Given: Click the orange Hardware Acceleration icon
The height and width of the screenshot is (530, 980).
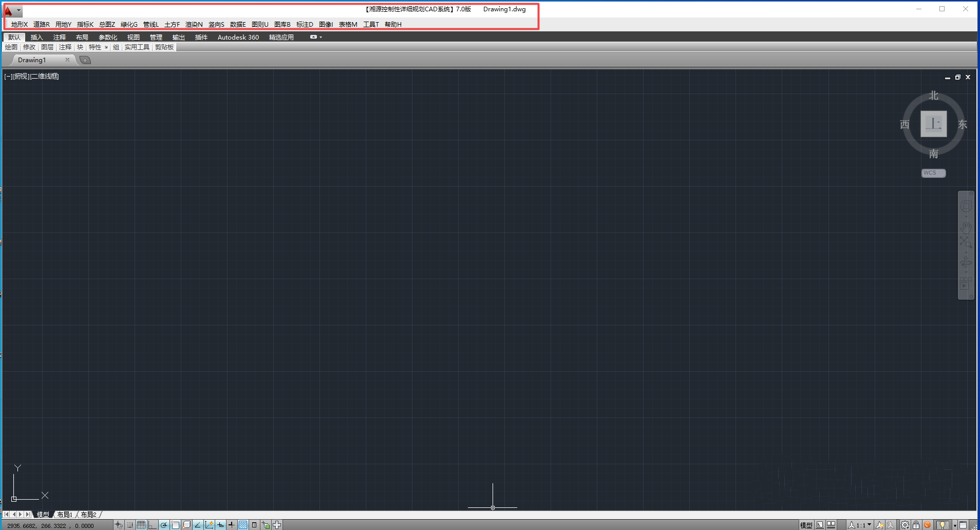Looking at the screenshot, I should 928,525.
